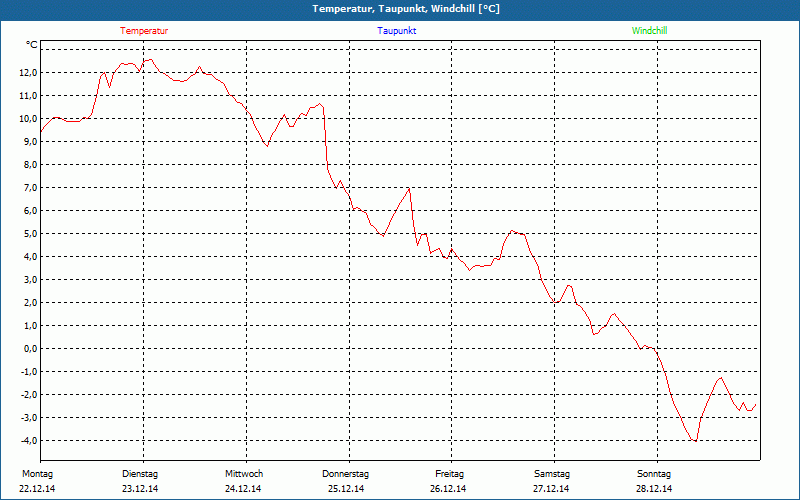Click the green Windchill legend label
The height and width of the screenshot is (500, 800).
tap(649, 31)
